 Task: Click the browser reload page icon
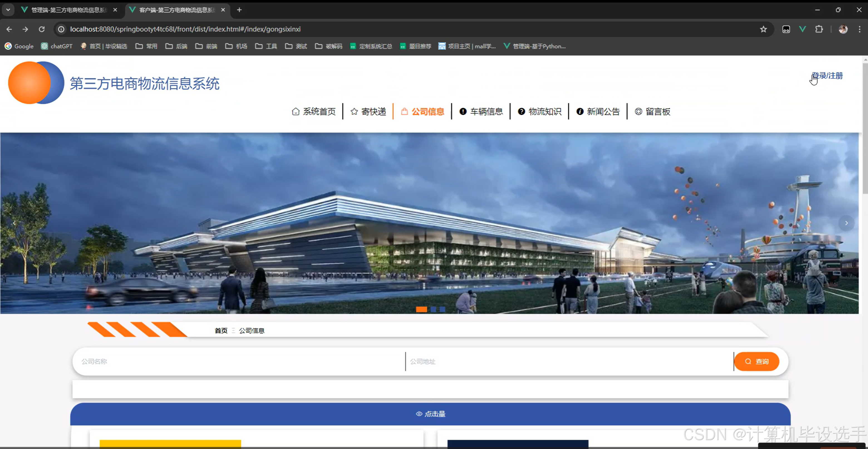tap(42, 29)
